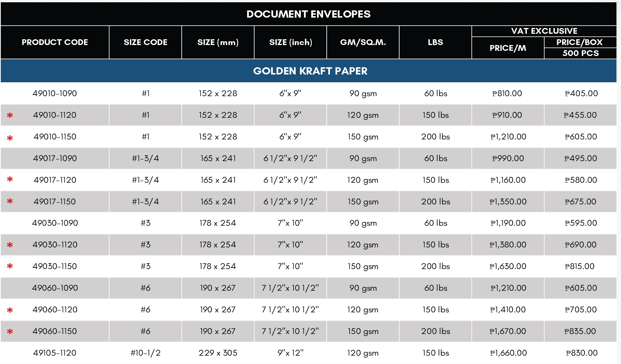621x364 pixels.
Task: Click the ₱405.00 box price
Action: point(581,93)
